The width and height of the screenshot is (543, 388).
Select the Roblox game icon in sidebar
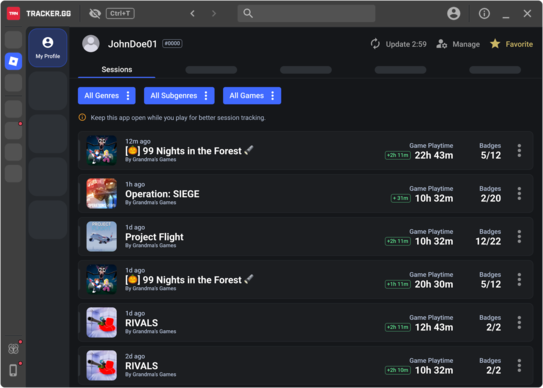tap(14, 61)
